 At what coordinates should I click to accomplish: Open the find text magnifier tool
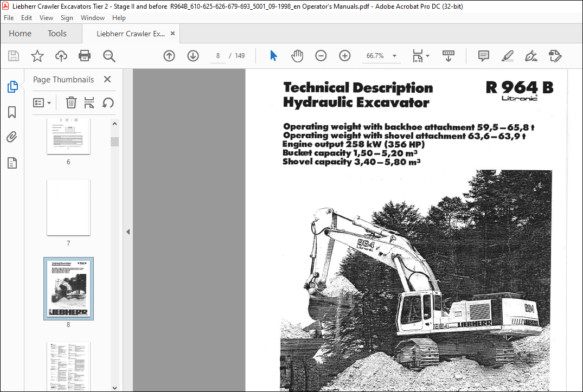coord(109,56)
